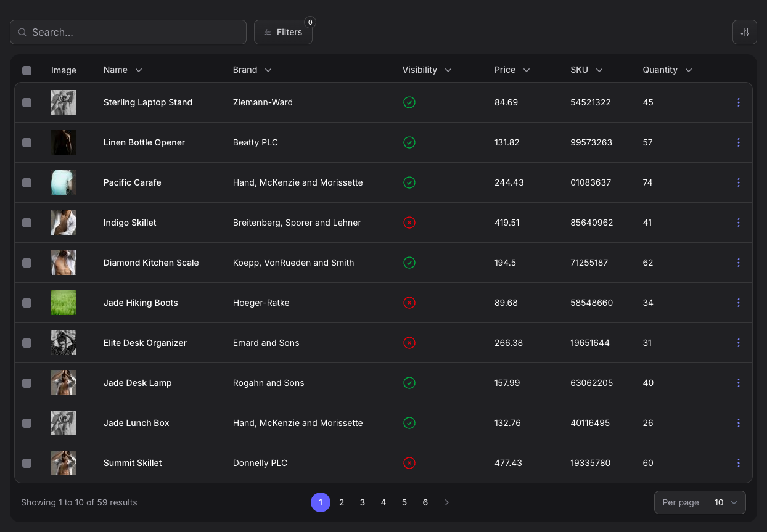Select the Diamond Kitchen Scale row checkbox
This screenshot has width=767, height=532.
click(27, 263)
